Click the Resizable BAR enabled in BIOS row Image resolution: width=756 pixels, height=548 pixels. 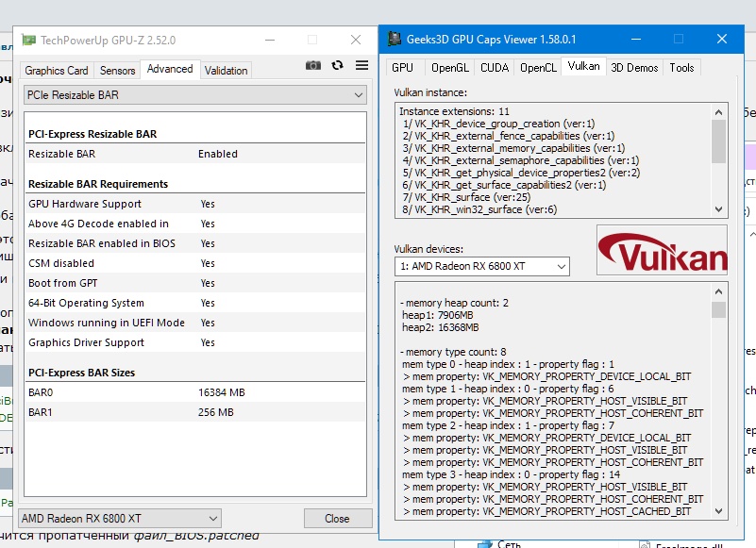click(195, 243)
